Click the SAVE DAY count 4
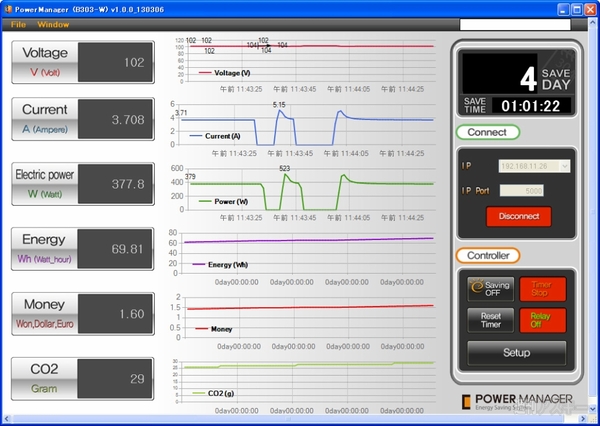Screen dimensions: 600x426 (528, 79)
